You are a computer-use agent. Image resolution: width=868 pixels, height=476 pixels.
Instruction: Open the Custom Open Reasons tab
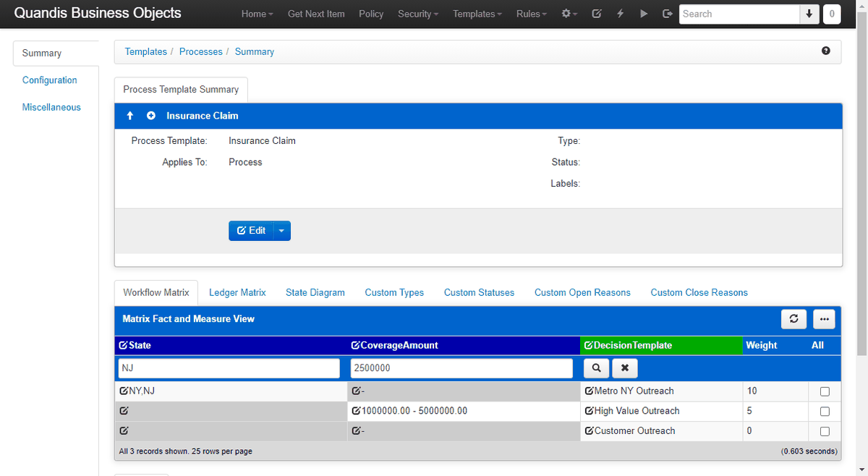coord(582,292)
